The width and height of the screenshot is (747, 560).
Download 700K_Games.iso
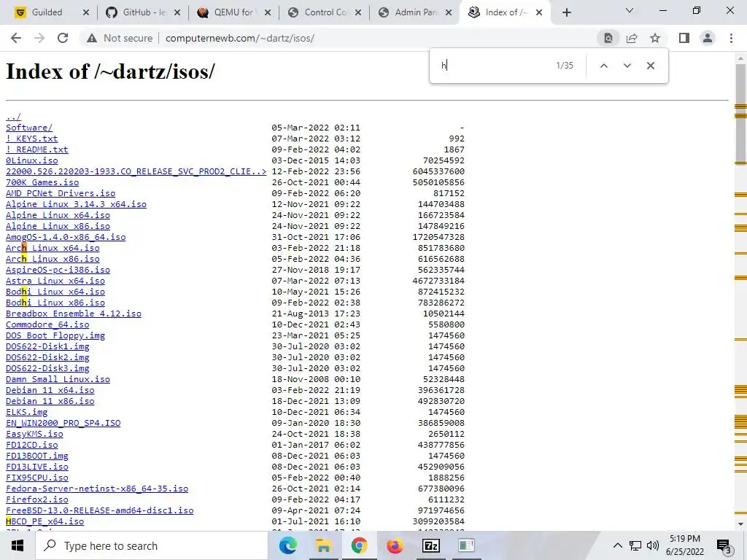(42, 182)
